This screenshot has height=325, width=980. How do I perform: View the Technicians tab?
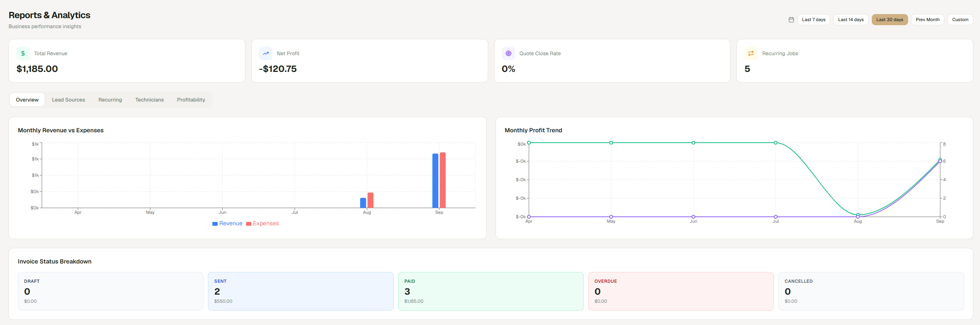(149, 100)
